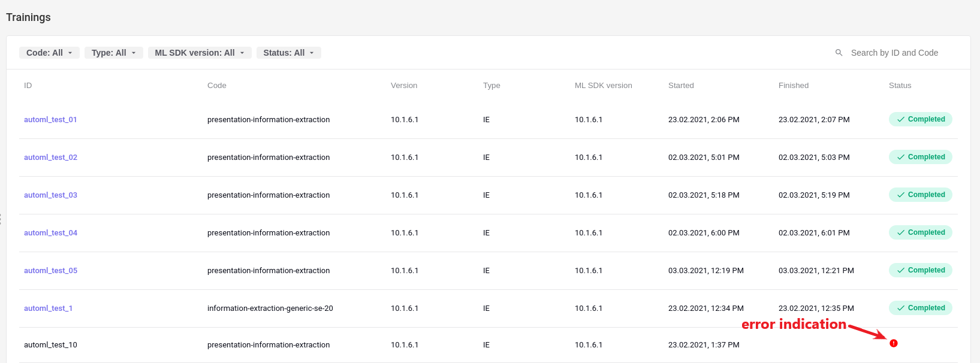Click Completed status badge for automl_test_03
This screenshot has width=980, height=363.
(920, 195)
